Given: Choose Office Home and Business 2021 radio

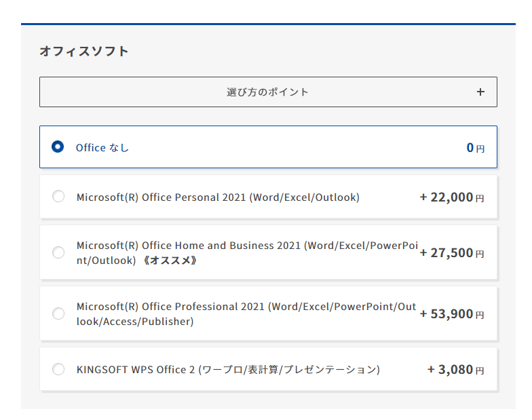Looking at the screenshot, I should tap(58, 252).
